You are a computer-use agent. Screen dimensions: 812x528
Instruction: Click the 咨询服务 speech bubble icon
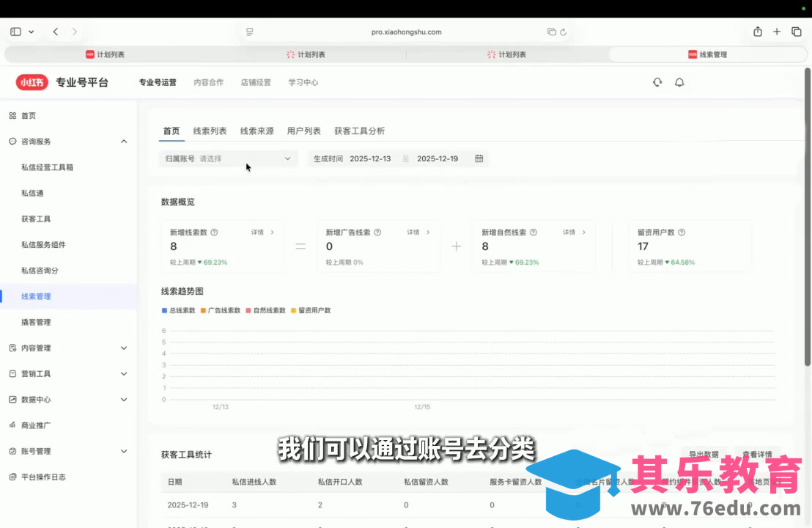pyautogui.click(x=12, y=141)
